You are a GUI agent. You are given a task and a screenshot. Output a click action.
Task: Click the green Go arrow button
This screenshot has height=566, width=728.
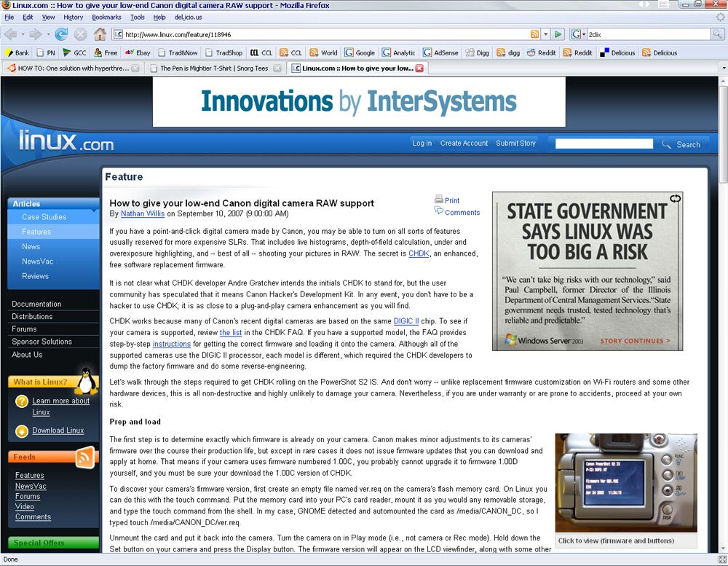point(558,34)
